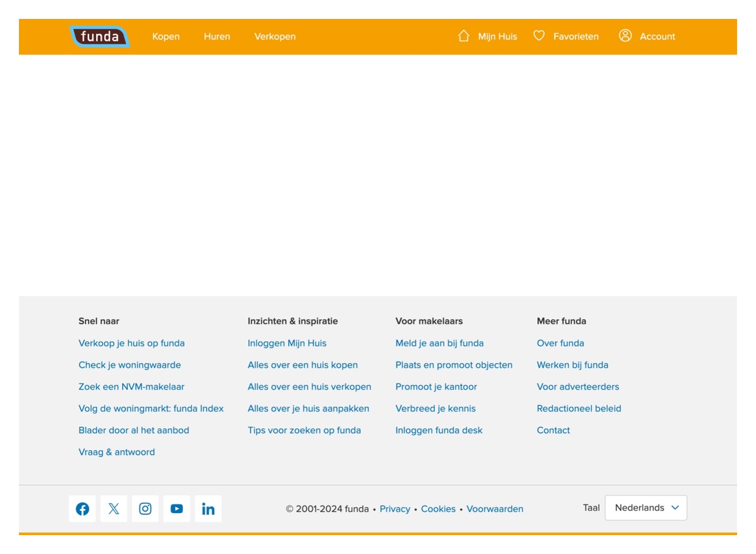Open the X (Twitter) social icon
This screenshot has height=554, width=756.
(114, 509)
